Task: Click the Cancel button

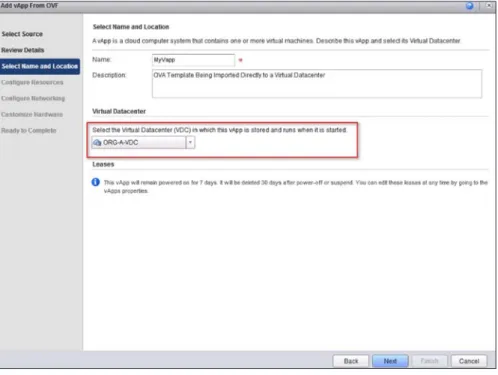Action: (469, 361)
